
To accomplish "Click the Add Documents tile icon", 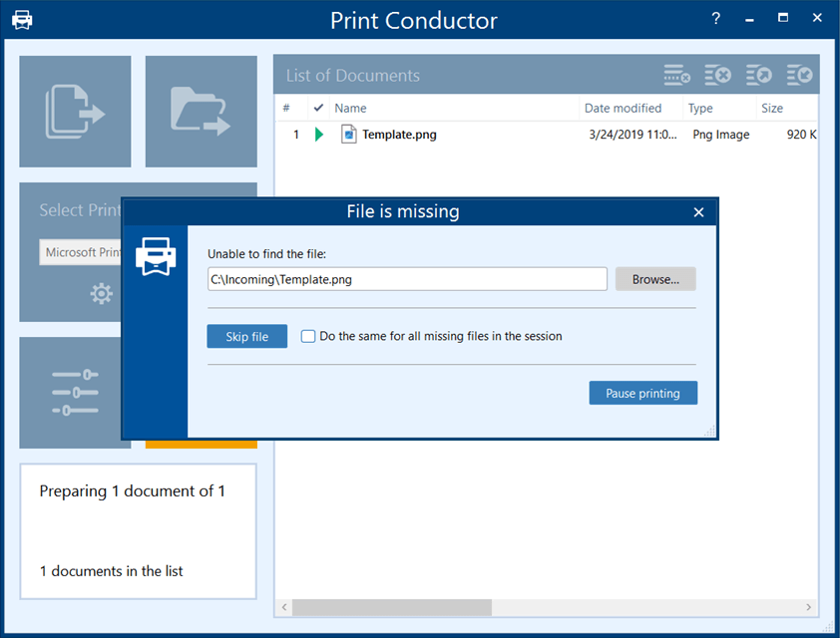I will pos(75,112).
